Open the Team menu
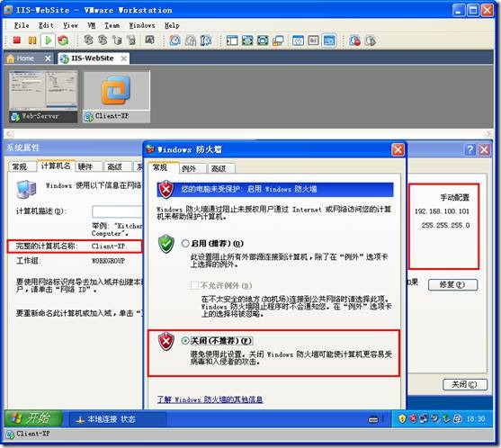 tap(112, 25)
